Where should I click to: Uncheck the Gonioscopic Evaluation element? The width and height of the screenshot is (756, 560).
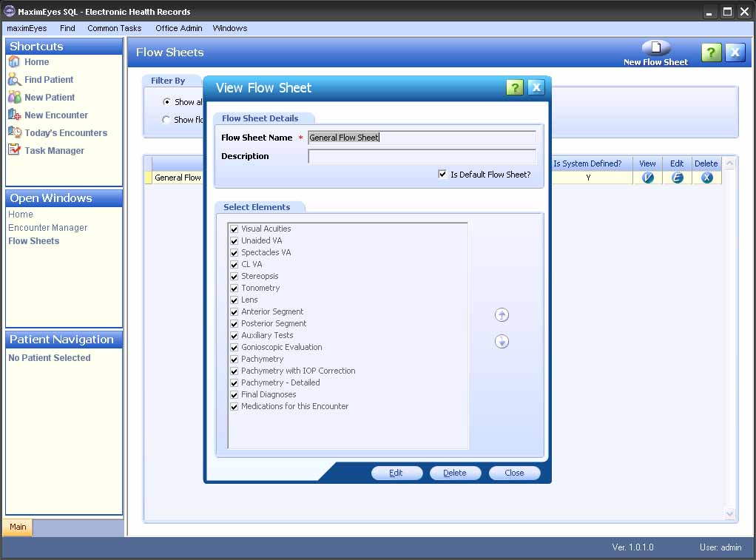pyautogui.click(x=234, y=347)
